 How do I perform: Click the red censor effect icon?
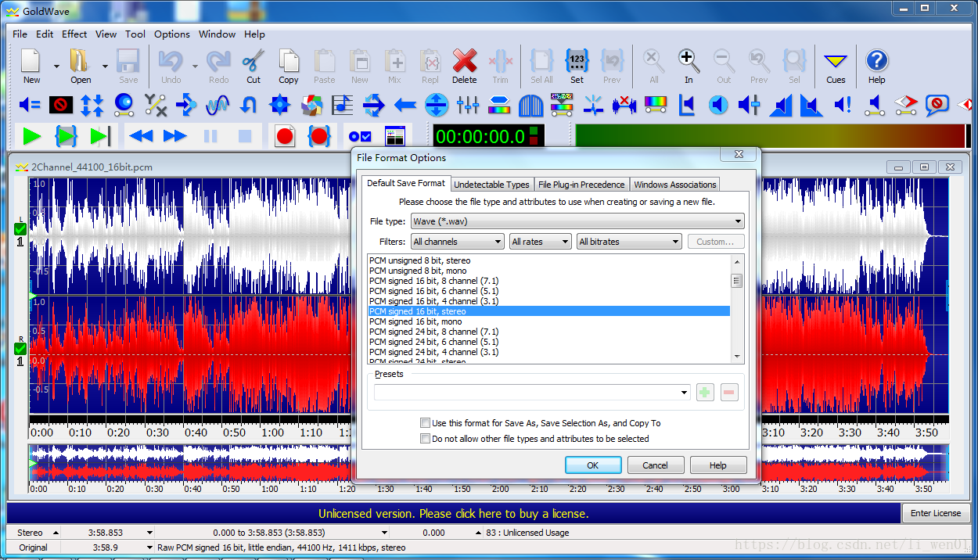click(x=61, y=104)
